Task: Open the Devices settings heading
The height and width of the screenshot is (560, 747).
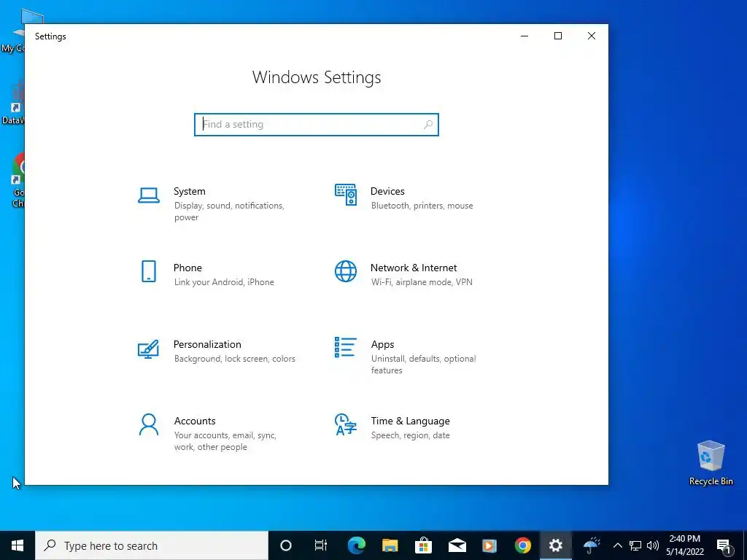Action: [387, 191]
